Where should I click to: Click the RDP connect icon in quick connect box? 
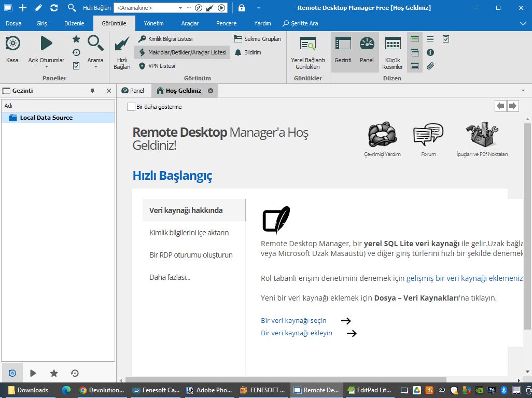pyautogui.click(x=199, y=8)
